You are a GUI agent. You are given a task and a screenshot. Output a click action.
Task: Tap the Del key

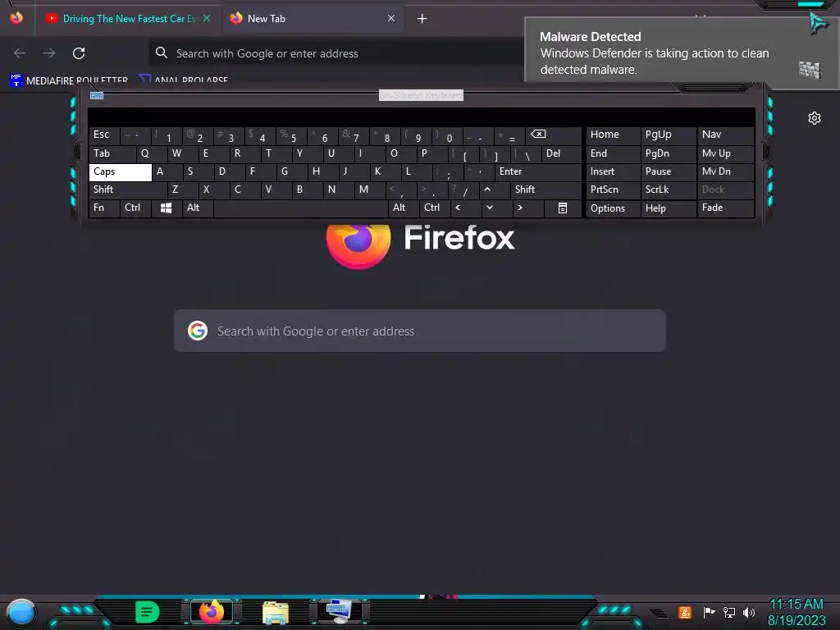(x=561, y=153)
